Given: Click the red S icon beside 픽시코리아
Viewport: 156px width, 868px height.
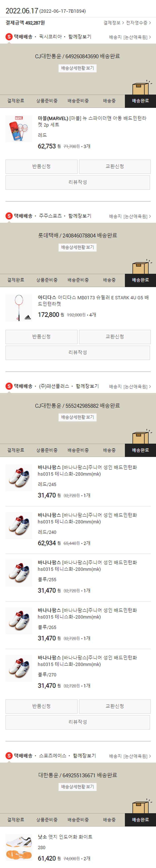Looking at the screenshot, I should point(9,37).
